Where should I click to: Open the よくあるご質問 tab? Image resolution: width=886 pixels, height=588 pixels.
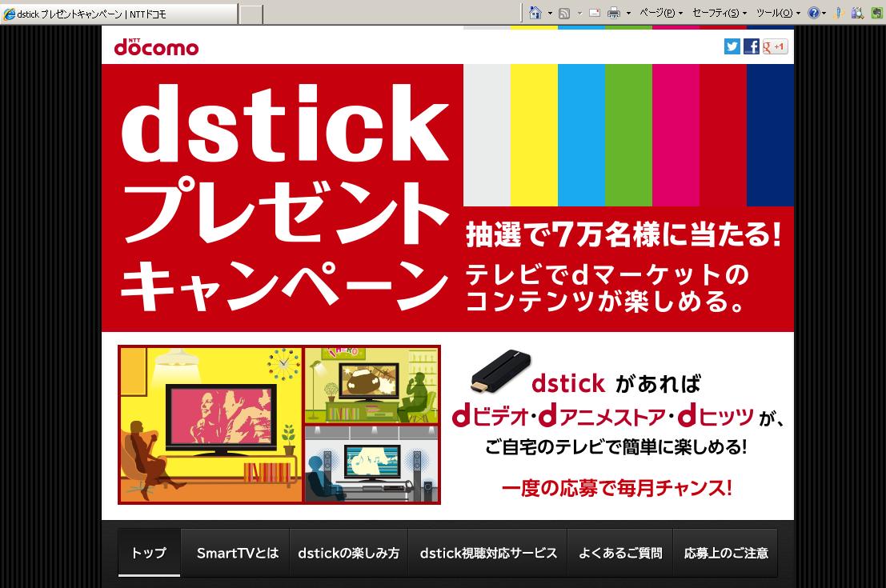point(619,553)
